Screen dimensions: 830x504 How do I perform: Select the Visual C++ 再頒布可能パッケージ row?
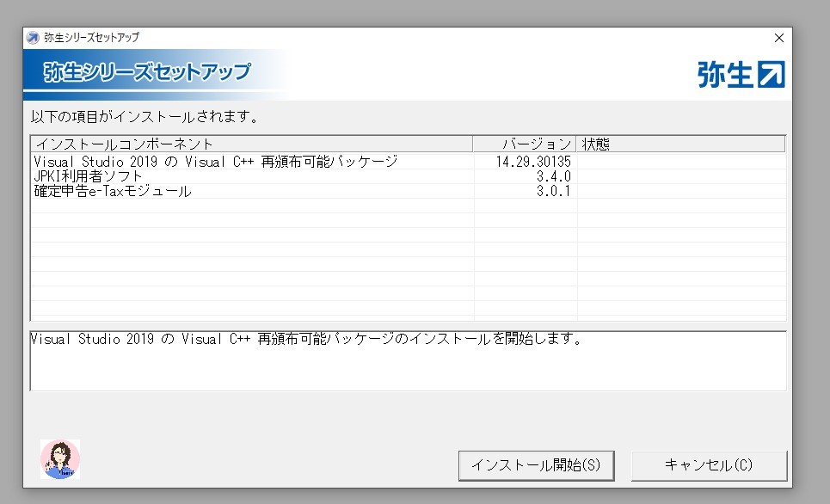(408, 162)
